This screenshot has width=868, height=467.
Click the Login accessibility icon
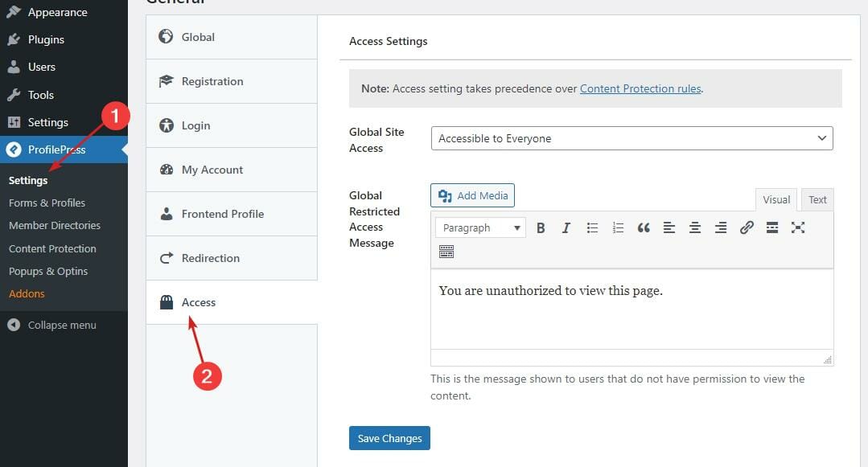tap(166, 125)
